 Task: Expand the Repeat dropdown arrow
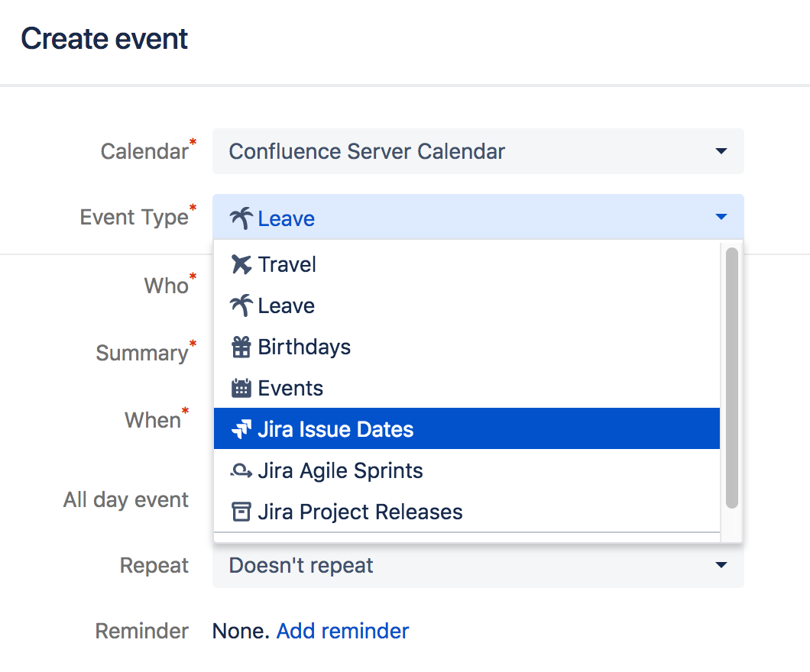pyautogui.click(x=721, y=565)
